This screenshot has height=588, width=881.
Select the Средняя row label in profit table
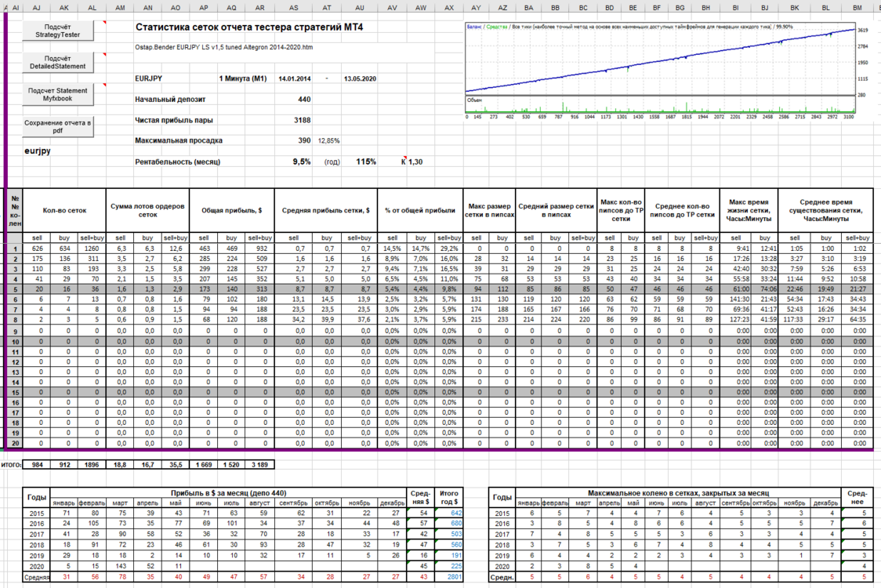(37, 577)
